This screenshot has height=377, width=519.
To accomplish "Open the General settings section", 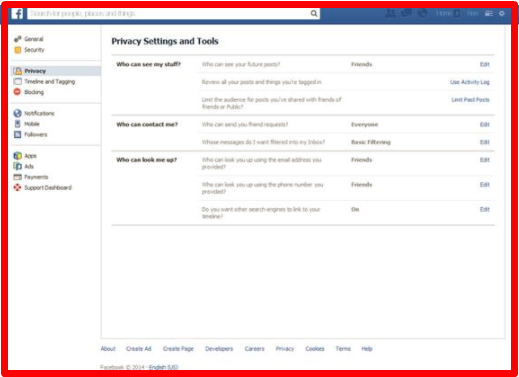I will click(x=34, y=39).
